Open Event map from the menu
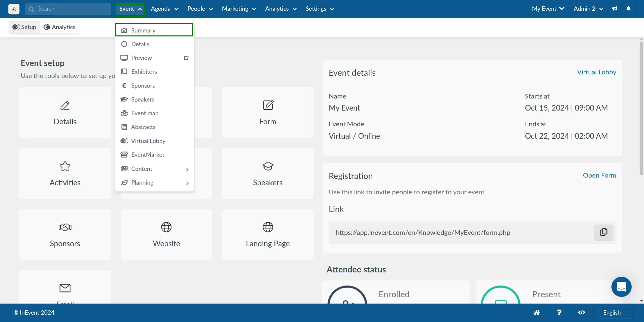This screenshot has height=322, width=644. click(x=155, y=113)
